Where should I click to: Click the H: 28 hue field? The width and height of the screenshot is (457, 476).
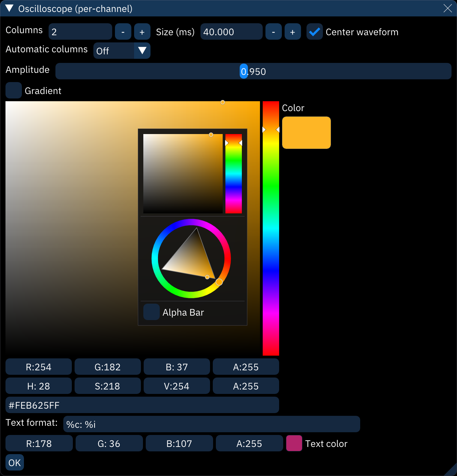point(39,386)
